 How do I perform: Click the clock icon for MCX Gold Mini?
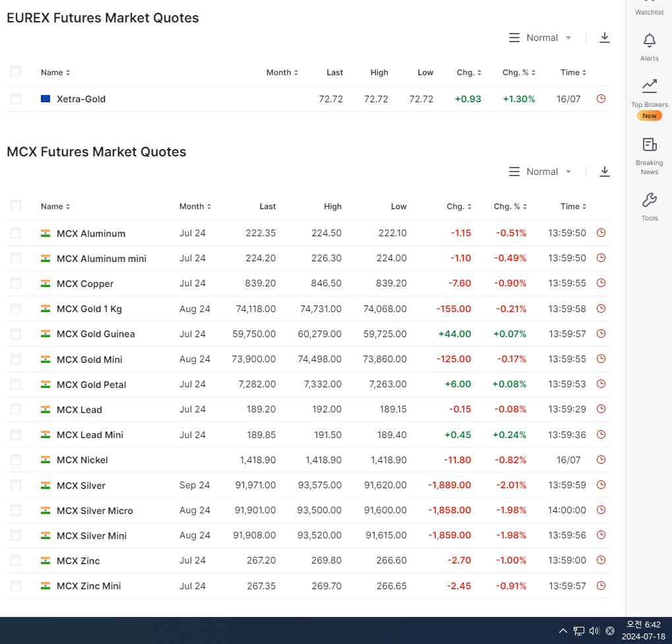coord(601,358)
